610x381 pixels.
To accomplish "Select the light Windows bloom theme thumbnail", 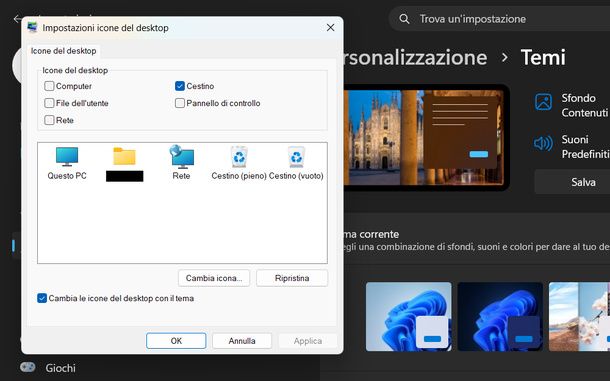I will [x=408, y=316].
